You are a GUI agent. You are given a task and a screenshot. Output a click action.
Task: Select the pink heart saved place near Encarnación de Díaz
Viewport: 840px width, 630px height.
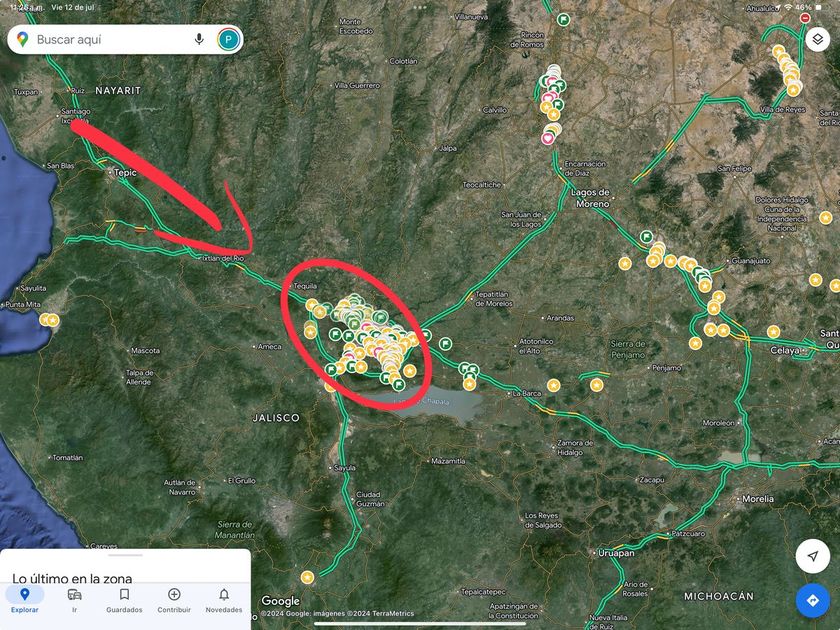548,139
